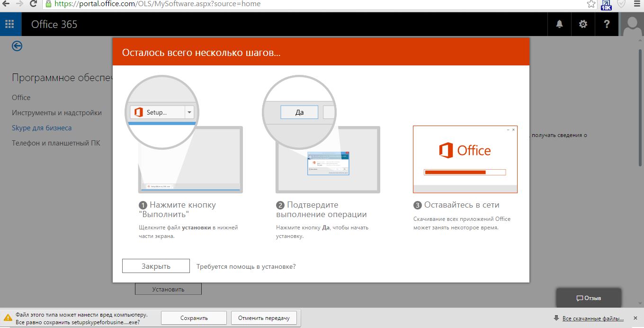Open the user profile avatar
644x328 pixels.
(632, 25)
